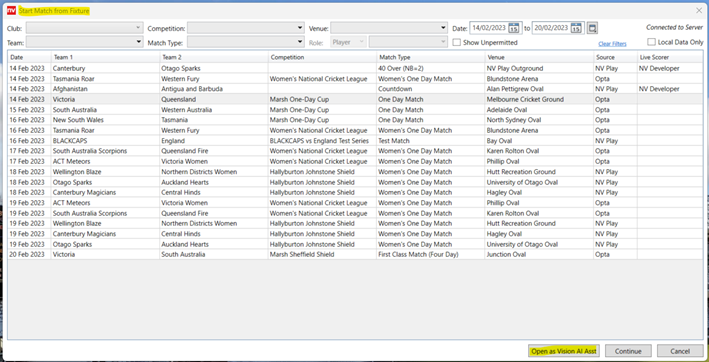Close the Start Match from Fixture dialog
This screenshot has height=362, width=709.
[x=699, y=10]
